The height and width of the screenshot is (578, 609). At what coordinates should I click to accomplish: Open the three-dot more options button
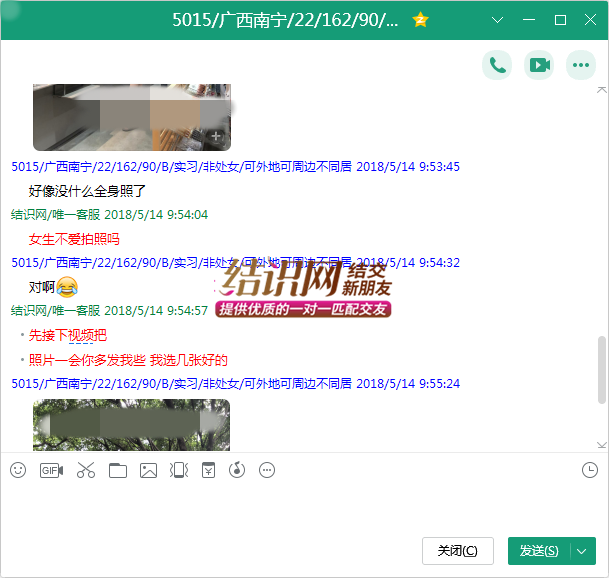tap(581, 65)
